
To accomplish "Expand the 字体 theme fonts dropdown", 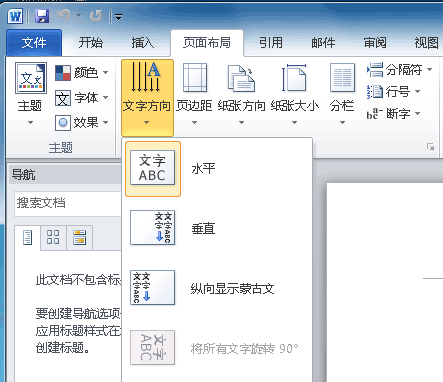I will (x=82, y=98).
